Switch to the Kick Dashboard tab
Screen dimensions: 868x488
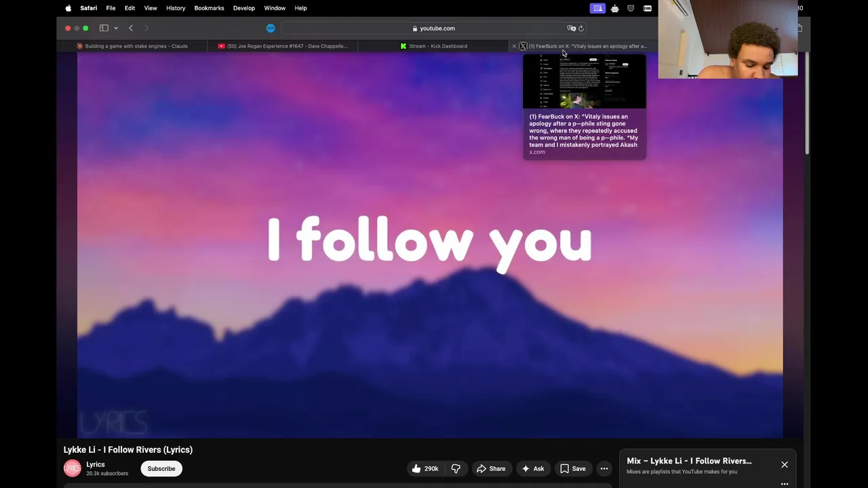pos(433,46)
